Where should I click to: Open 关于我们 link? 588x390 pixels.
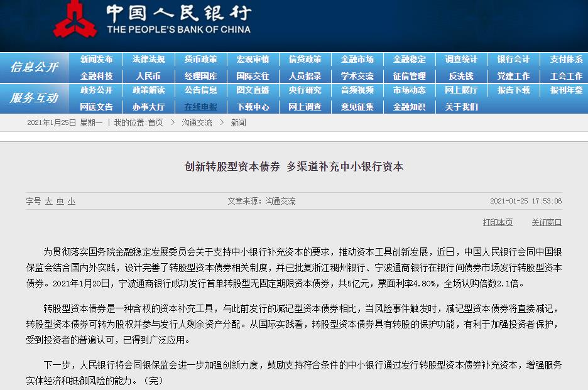461,107
